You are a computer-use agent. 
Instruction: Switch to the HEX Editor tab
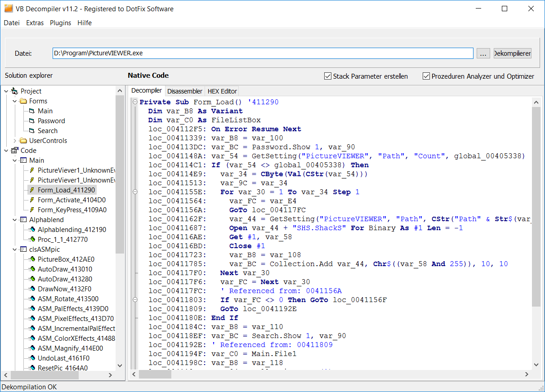coord(222,91)
